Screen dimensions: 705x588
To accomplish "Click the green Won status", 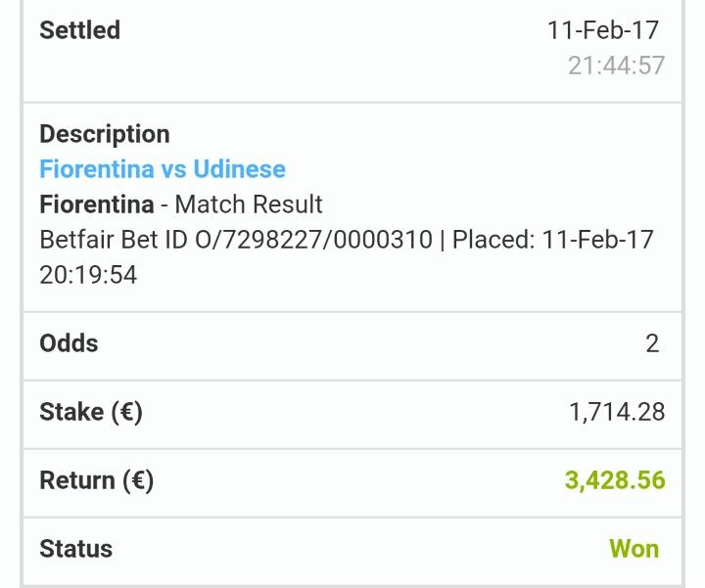I will pos(634,549).
